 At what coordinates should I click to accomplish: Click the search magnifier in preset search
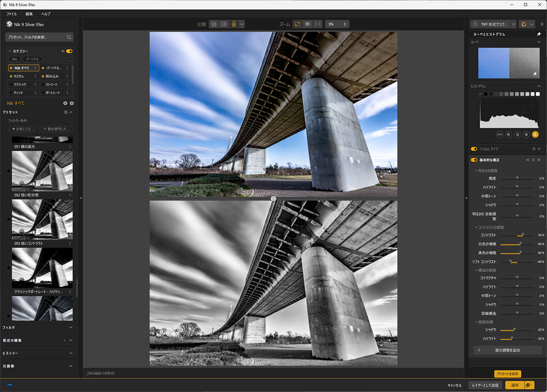[x=69, y=37]
